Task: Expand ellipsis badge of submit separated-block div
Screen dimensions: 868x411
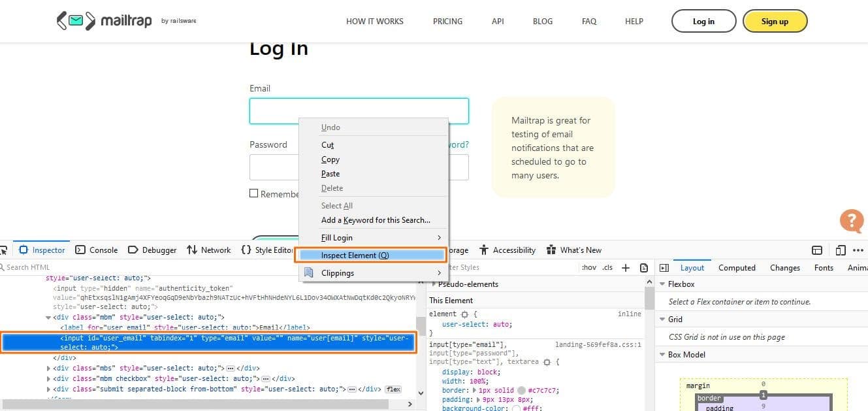Action: tap(352, 389)
